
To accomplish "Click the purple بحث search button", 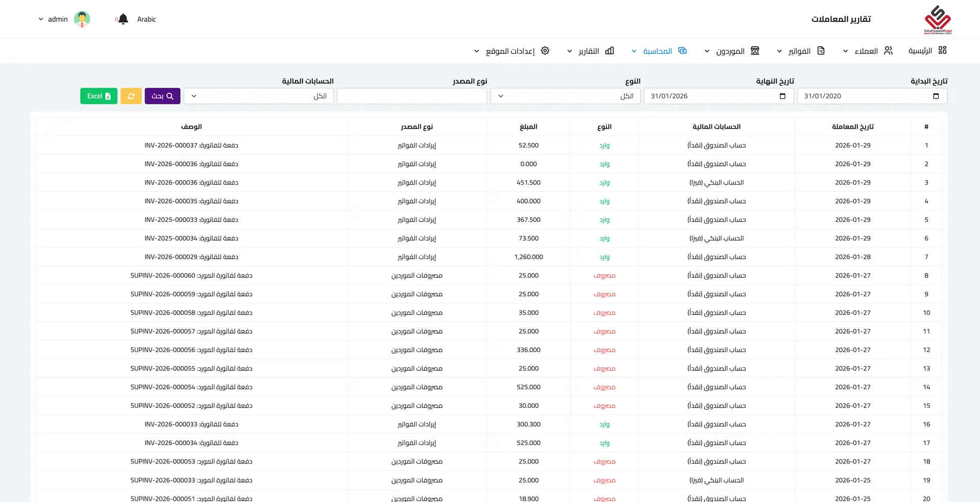I will (162, 96).
